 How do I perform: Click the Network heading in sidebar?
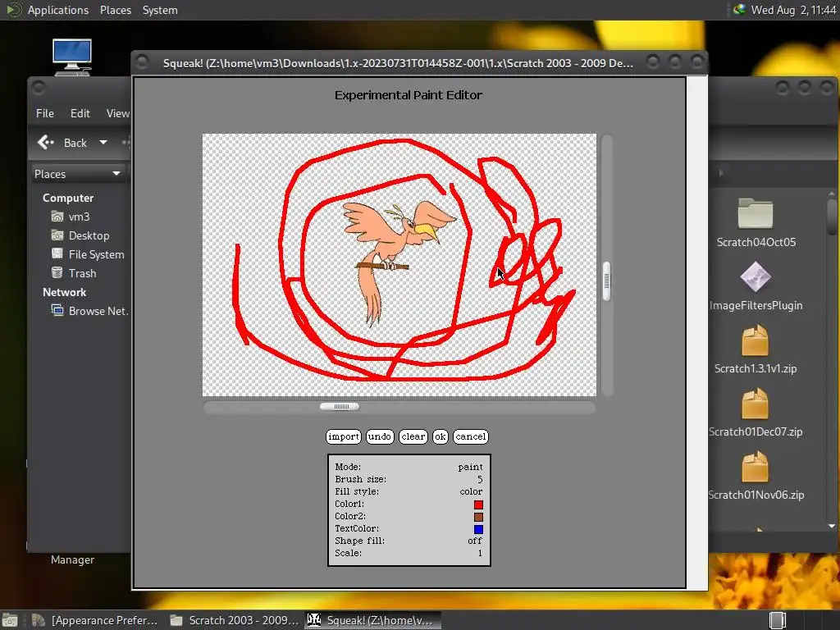click(64, 292)
